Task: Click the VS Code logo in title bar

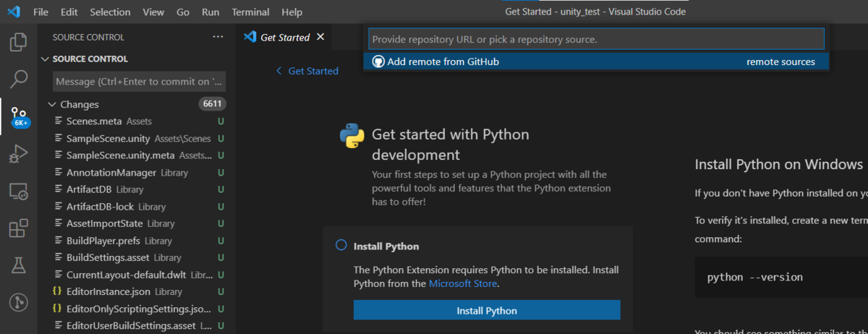Action: (x=14, y=12)
